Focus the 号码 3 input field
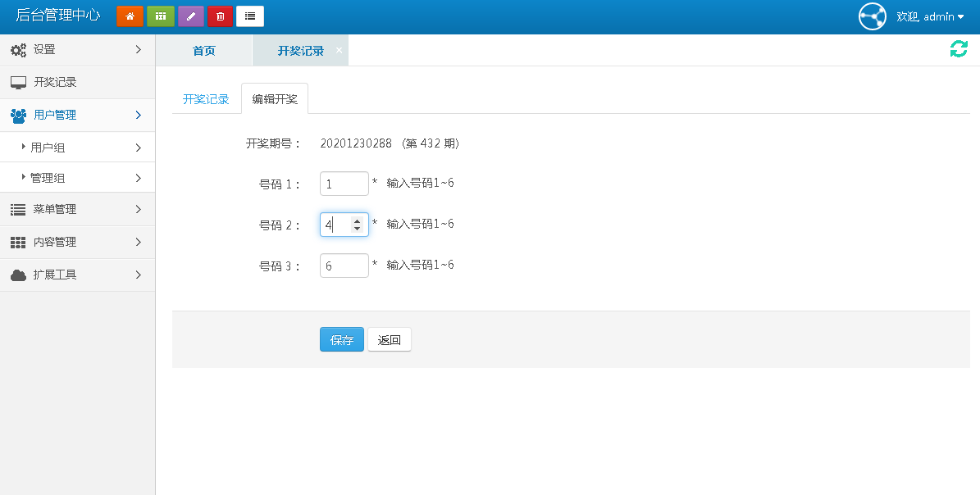 (x=344, y=266)
